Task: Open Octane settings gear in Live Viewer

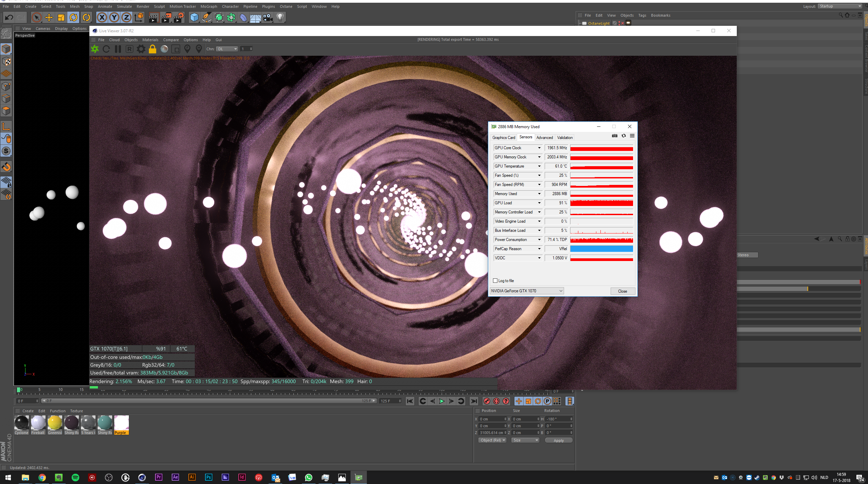Action: [141, 49]
